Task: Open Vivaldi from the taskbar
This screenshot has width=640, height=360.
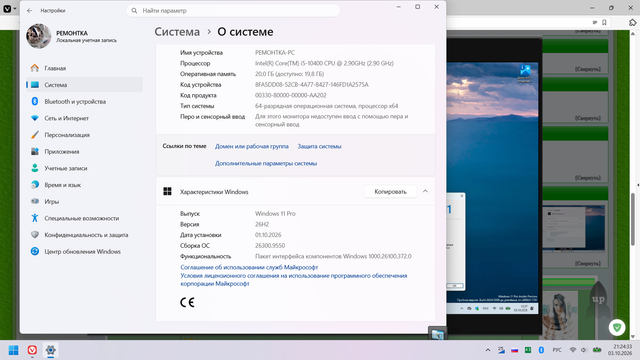Action: pos(32,350)
